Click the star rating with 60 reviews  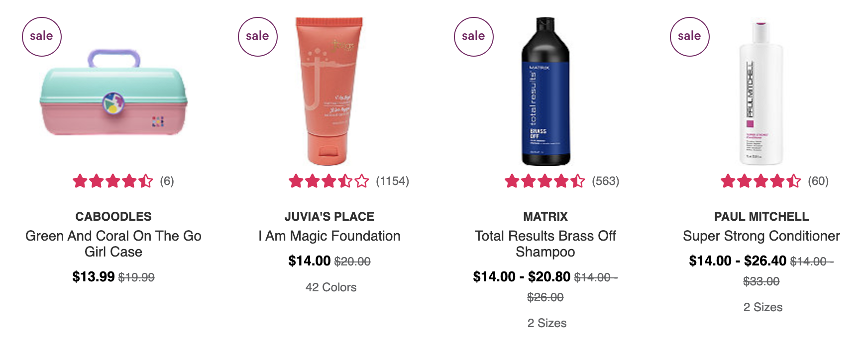tap(761, 181)
